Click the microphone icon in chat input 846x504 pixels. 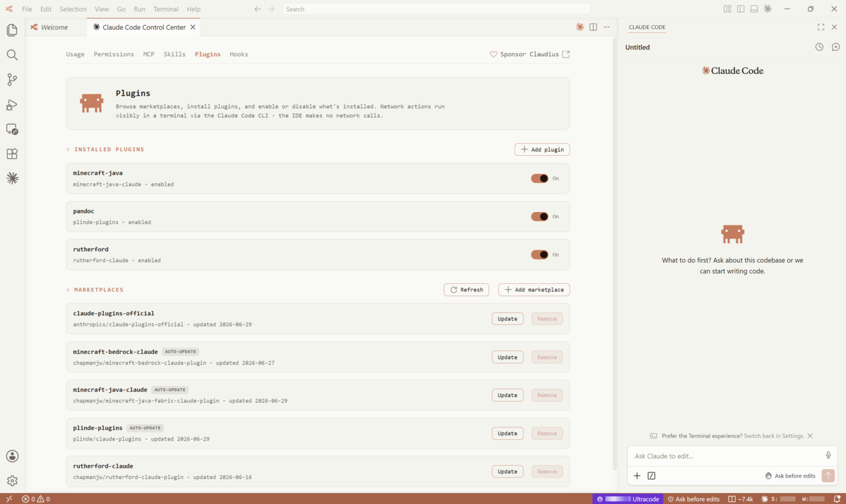828,455
